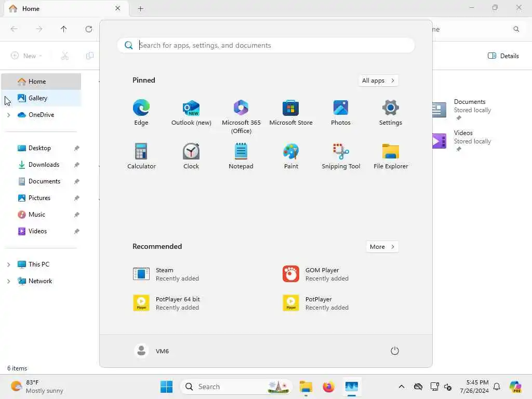Image resolution: width=532 pixels, height=399 pixels.
Task: Launch Firefox from taskbar
Action: 328,387
